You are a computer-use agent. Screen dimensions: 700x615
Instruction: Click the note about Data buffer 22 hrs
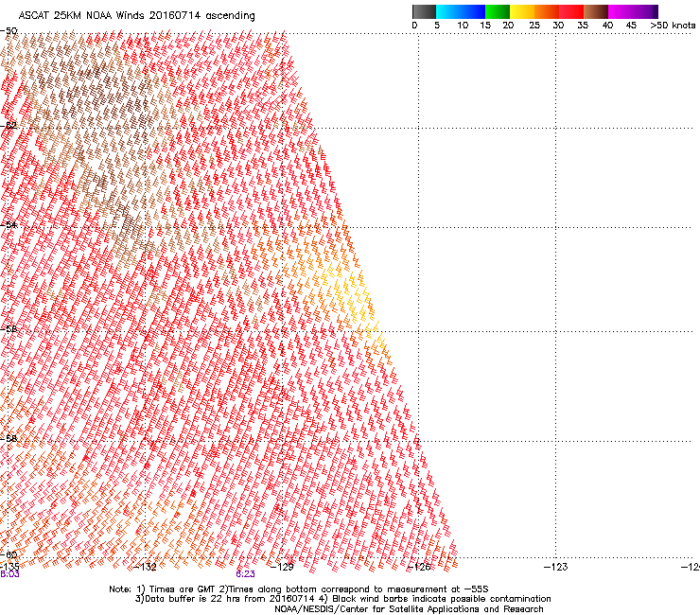click(x=342, y=599)
